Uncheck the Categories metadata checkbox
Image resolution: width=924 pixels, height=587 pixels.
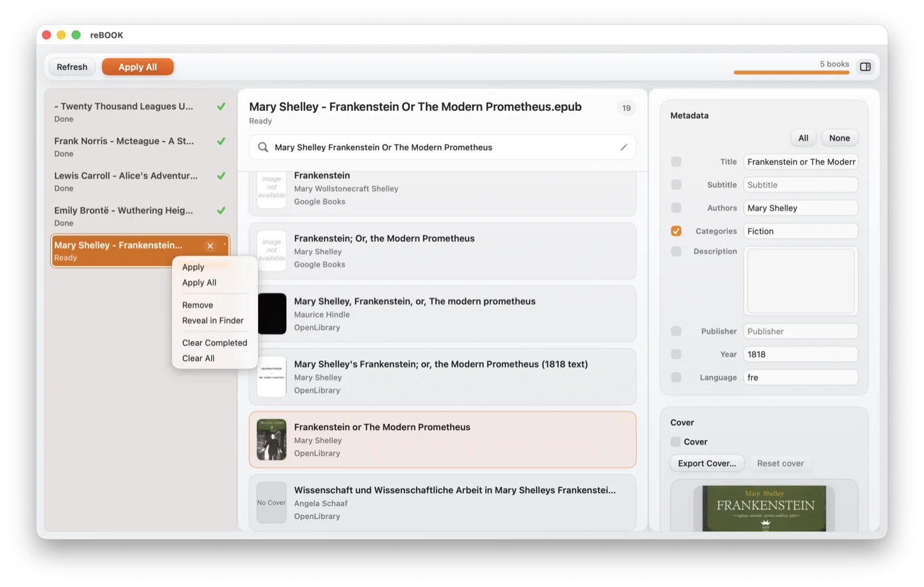pos(676,231)
